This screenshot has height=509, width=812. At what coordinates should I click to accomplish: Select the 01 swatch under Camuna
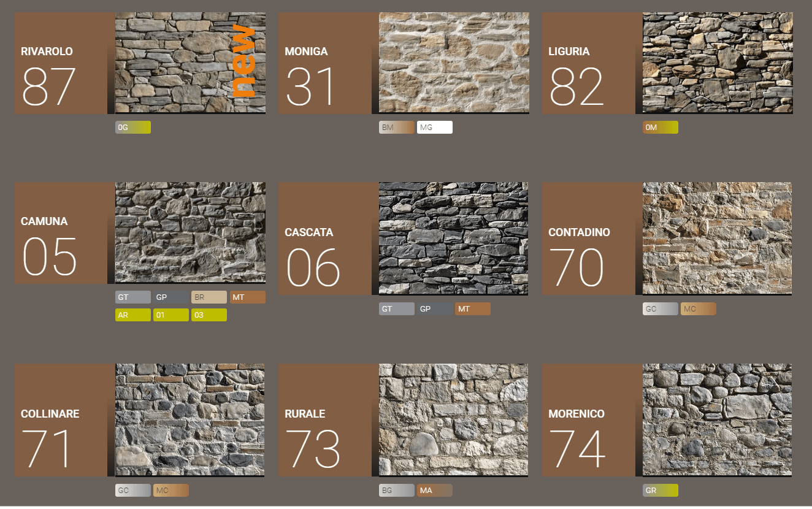(171, 315)
